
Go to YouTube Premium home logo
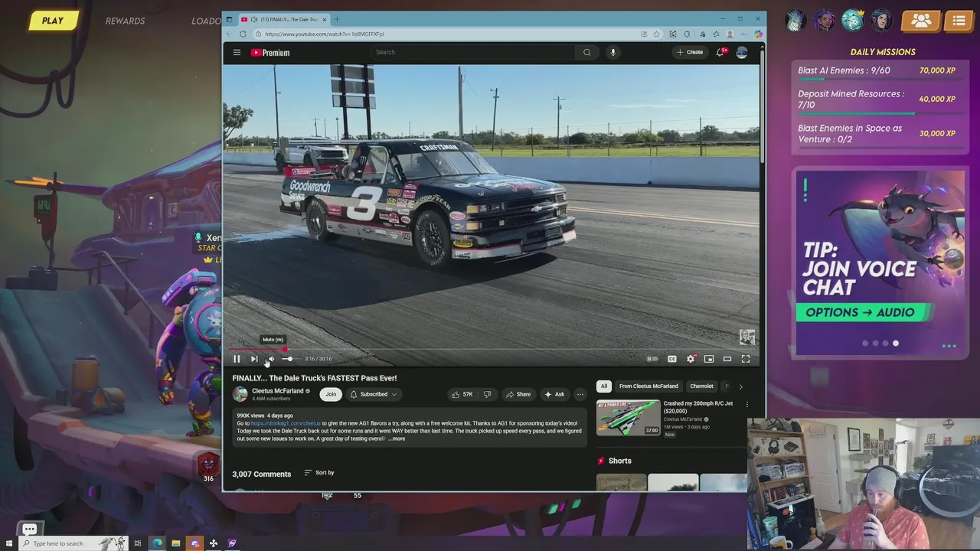click(x=270, y=52)
